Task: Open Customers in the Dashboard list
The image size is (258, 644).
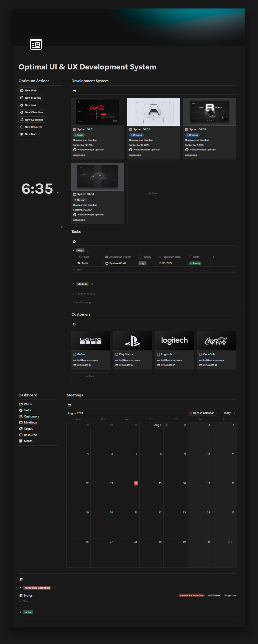Action: click(x=29, y=417)
